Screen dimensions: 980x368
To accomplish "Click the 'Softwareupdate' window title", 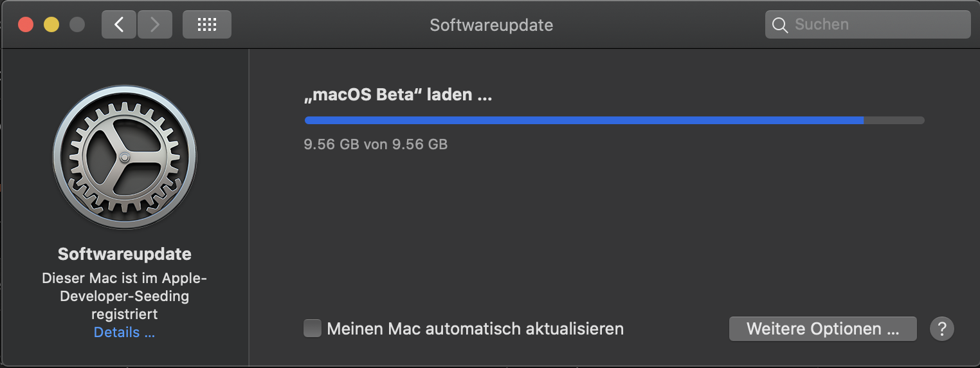I will pos(491,25).
